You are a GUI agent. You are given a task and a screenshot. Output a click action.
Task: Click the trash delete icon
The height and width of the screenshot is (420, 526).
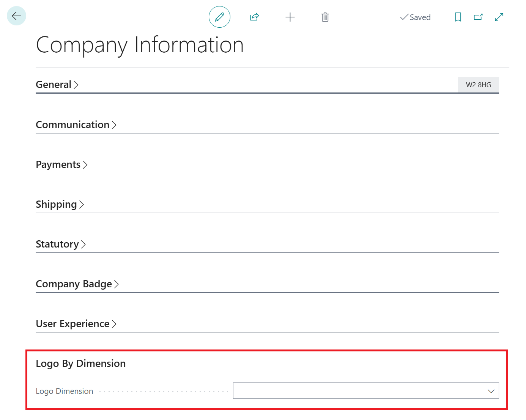coord(325,17)
